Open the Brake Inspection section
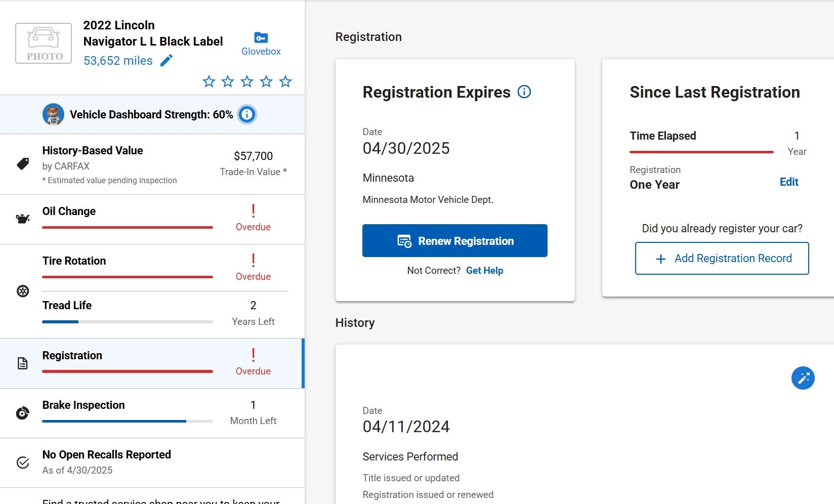The image size is (834, 504). pos(152,413)
